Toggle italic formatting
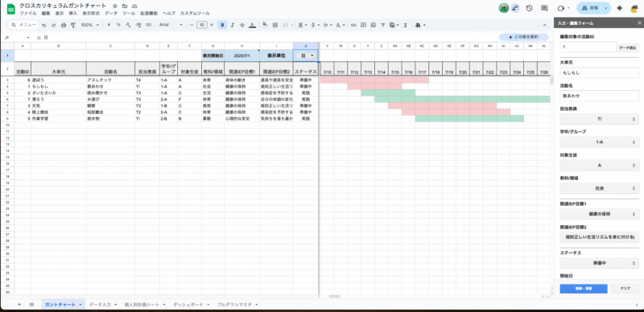The image size is (644, 312). [232, 25]
